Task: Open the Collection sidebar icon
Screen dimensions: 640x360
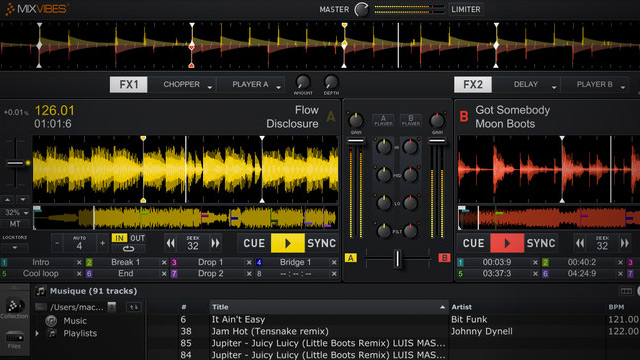Action: (x=14, y=308)
